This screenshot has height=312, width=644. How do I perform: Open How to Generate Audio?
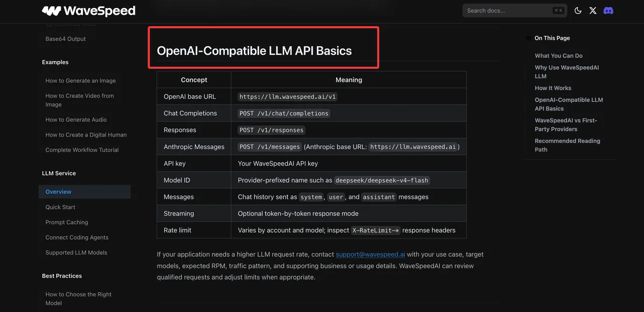[76, 120]
